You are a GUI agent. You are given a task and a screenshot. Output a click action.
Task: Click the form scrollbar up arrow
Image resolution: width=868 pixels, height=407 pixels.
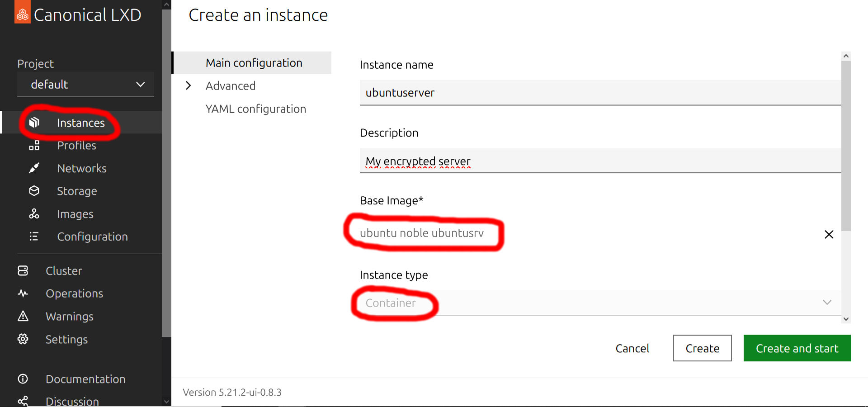(x=846, y=56)
